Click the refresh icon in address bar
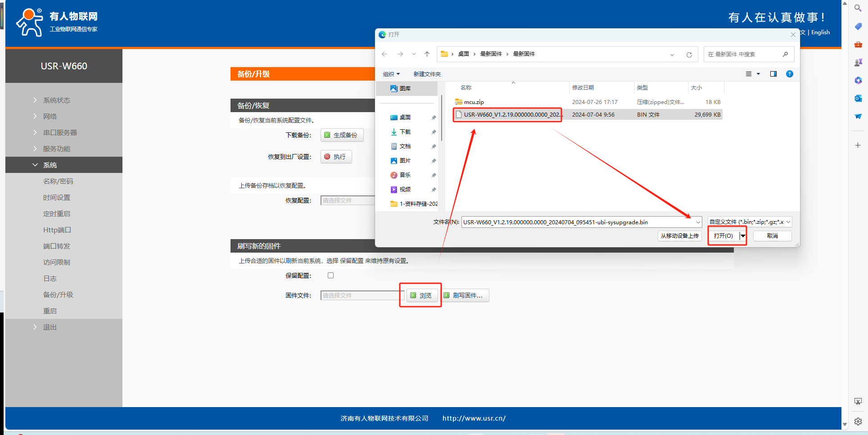 pos(689,54)
